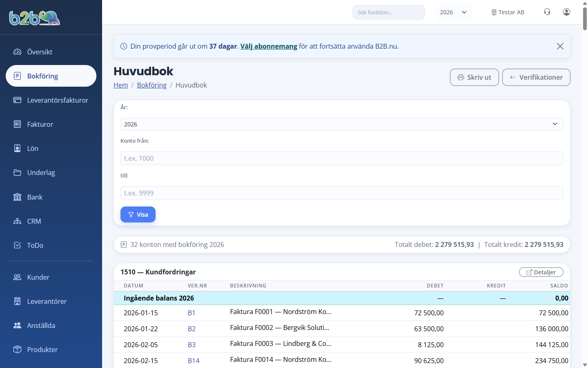
Task: Open verification B3 link
Action: click(x=192, y=345)
